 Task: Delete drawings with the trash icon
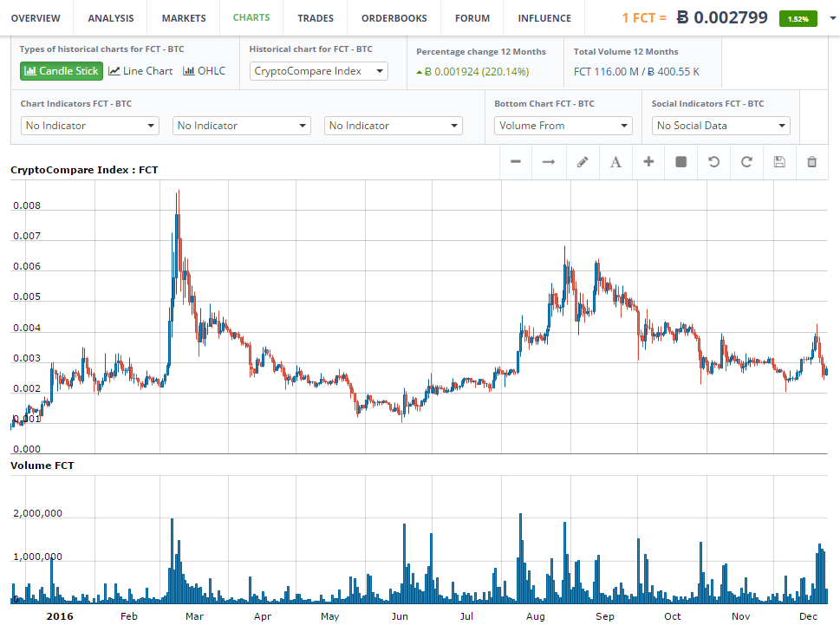(x=812, y=162)
